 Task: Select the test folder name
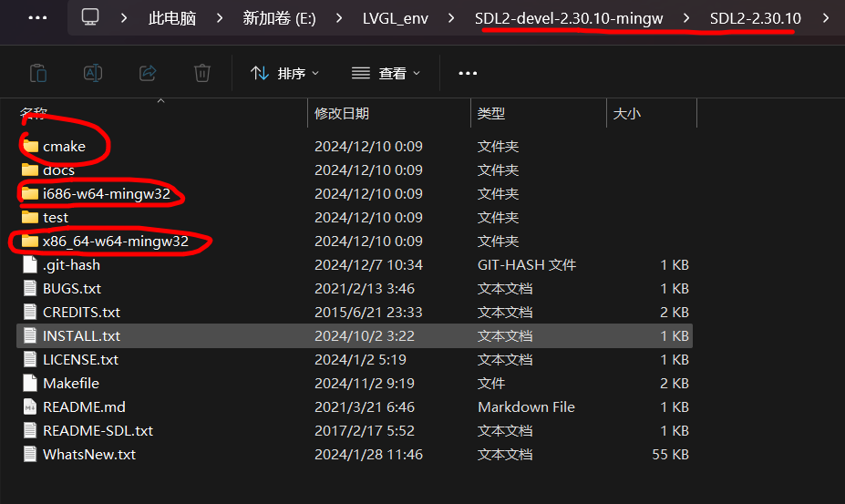coord(56,217)
